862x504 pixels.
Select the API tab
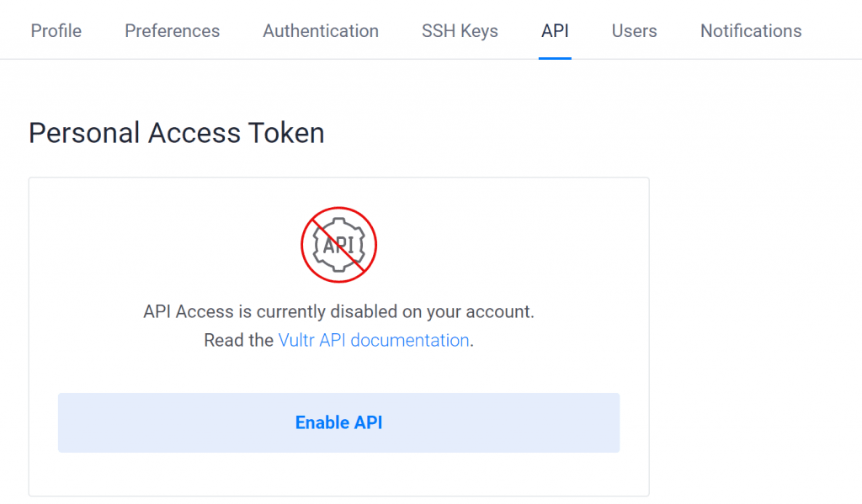(555, 30)
